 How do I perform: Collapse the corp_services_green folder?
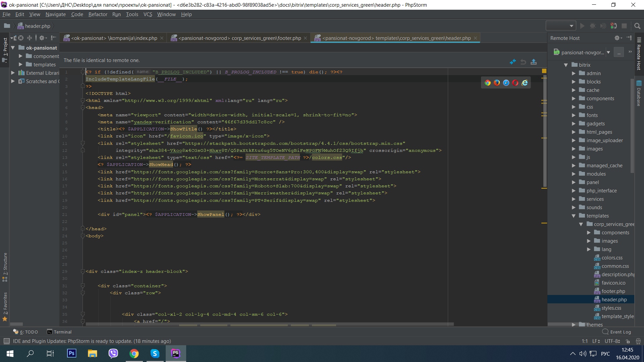[581, 224]
